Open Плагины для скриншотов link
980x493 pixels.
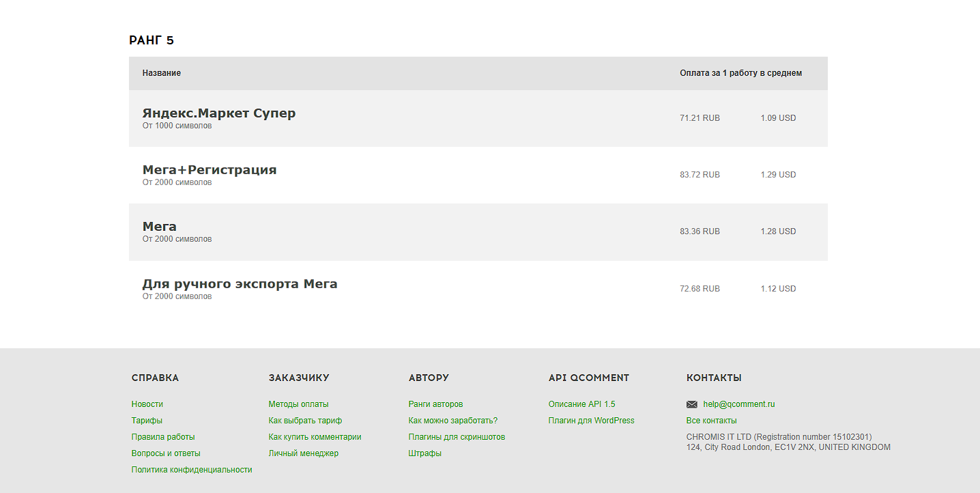(457, 437)
